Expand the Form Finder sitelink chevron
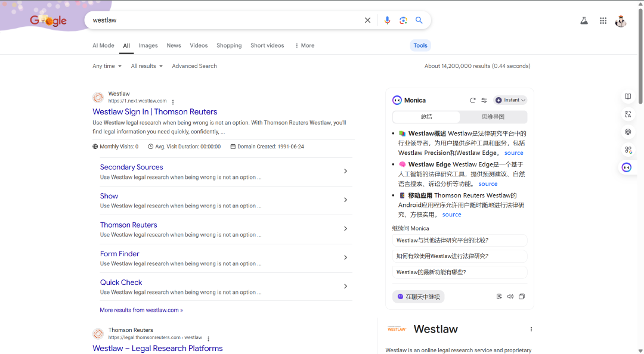This screenshot has width=644, height=354. (x=345, y=257)
